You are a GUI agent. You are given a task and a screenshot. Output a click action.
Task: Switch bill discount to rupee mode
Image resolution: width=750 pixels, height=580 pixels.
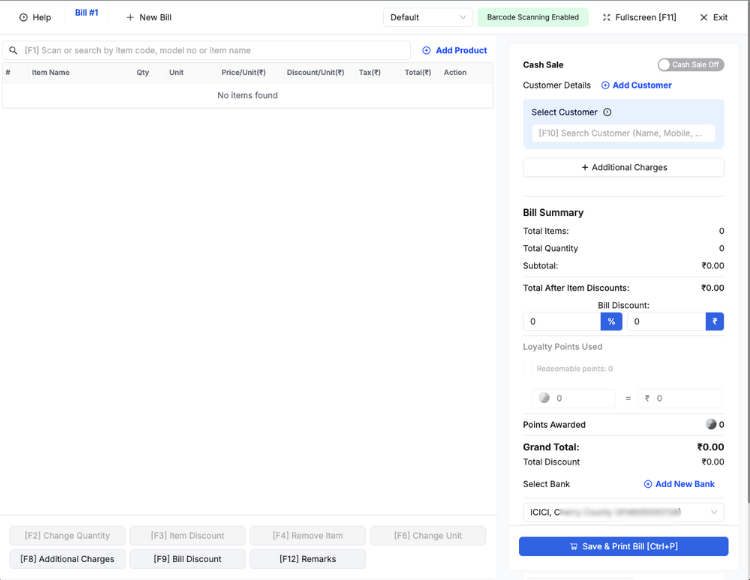coord(714,321)
